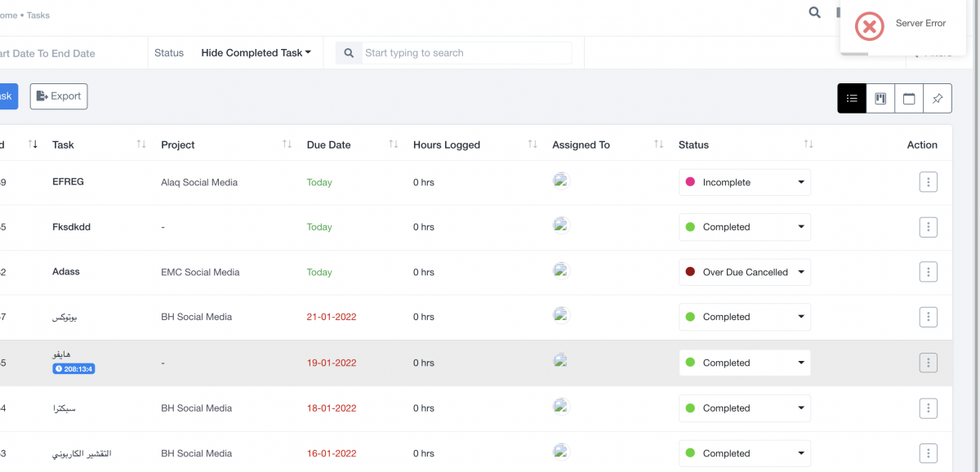This screenshot has width=980, height=472.
Task: Open the EFREG task link
Action: tap(68, 182)
